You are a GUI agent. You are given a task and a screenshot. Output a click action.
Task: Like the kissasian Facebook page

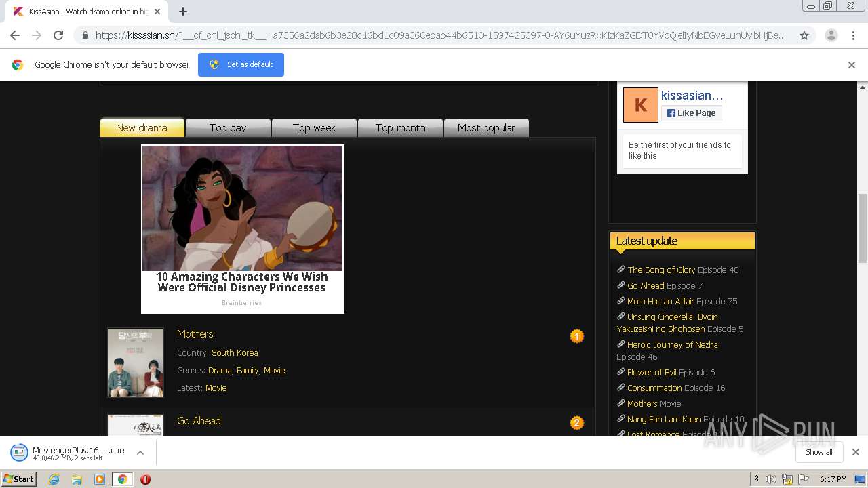[691, 113]
